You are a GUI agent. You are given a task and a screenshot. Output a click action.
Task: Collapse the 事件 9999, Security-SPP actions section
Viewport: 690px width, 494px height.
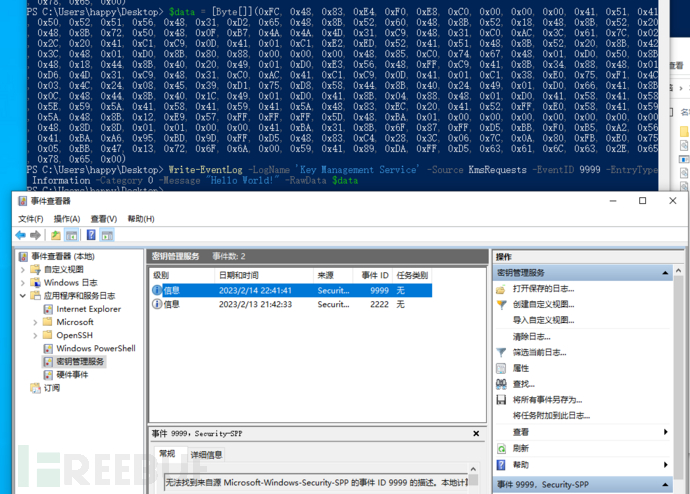click(665, 485)
